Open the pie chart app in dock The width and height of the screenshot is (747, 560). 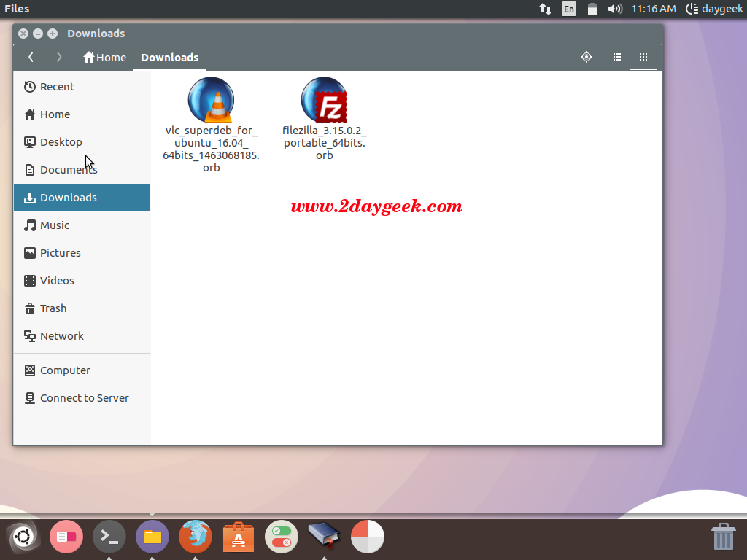pyautogui.click(x=368, y=537)
